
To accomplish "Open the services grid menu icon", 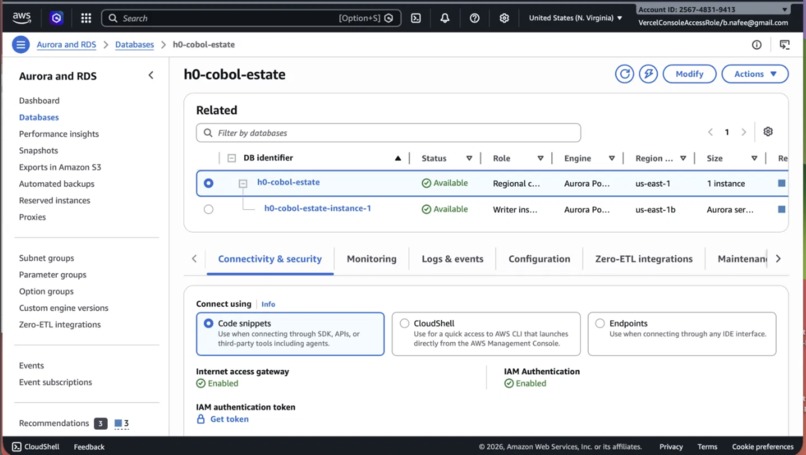I will pyautogui.click(x=86, y=18).
